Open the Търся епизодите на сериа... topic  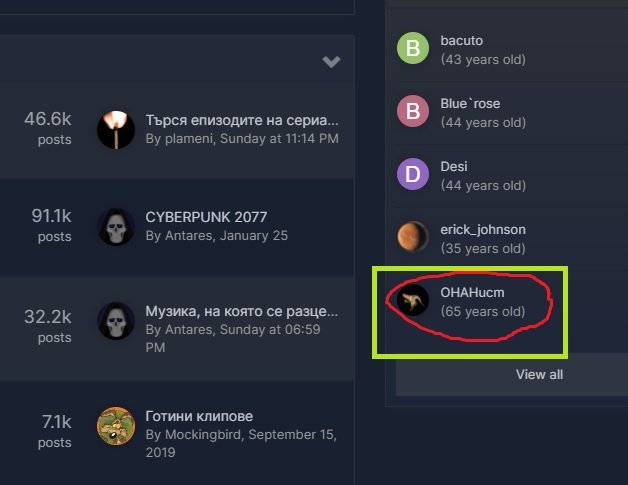(242, 120)
